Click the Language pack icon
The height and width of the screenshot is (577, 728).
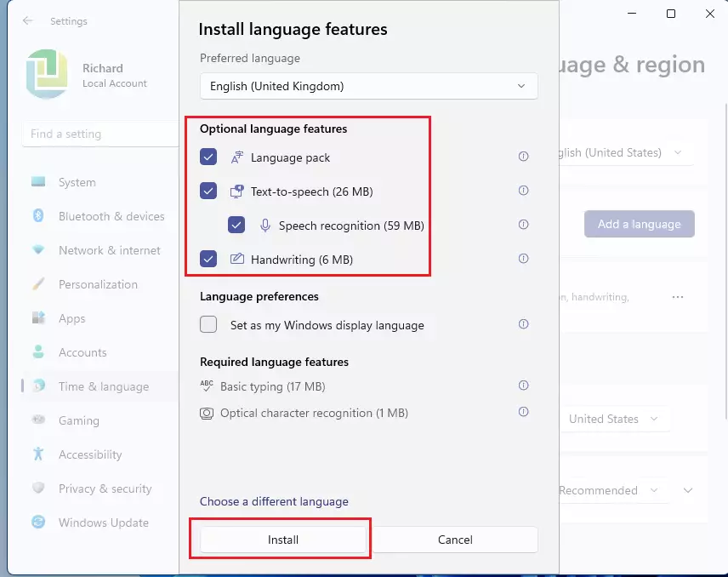pyautogui.click(x=237, y=157)
